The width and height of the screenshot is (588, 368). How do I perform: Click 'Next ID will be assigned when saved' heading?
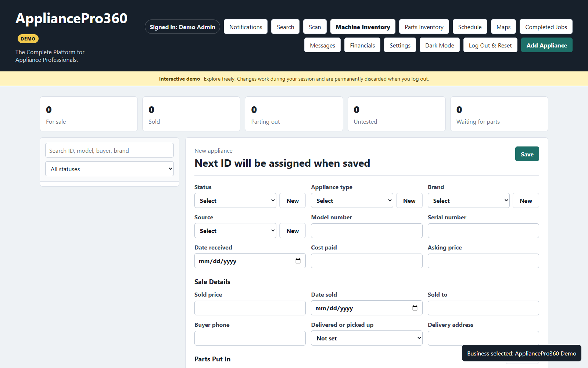(282, 163)
